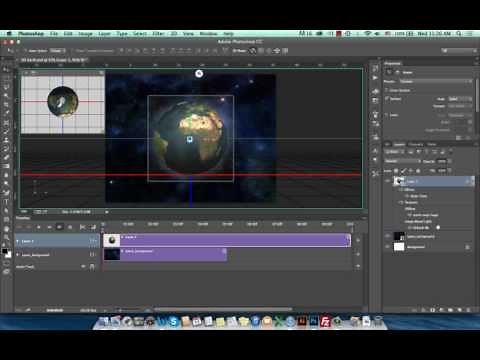Open Photoshop from the Dock
The width and height of the screenshot is (480, 360).
[313, 321]
